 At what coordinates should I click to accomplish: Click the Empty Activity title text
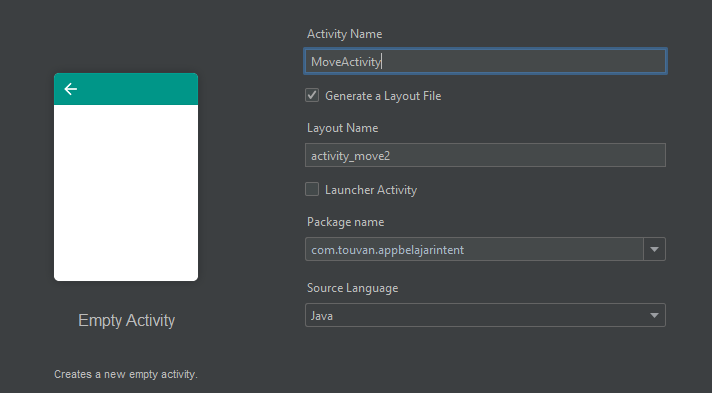point(126,320)
